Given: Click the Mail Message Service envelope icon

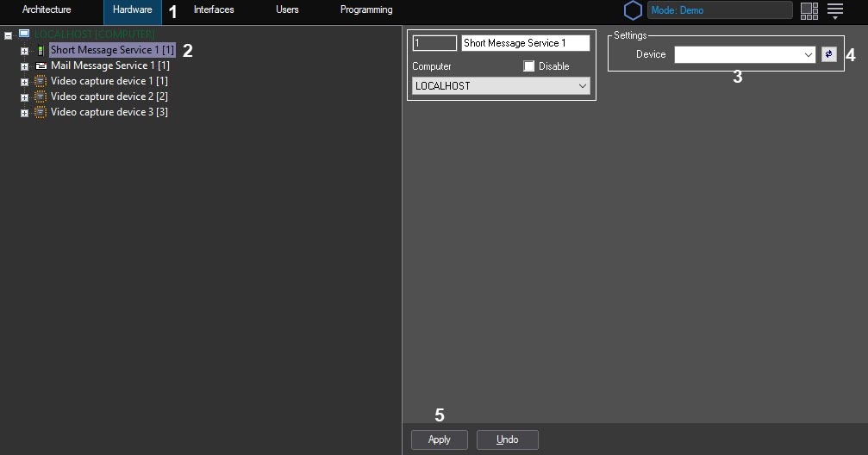Looking at the screenshot, I should click(x=41, y=65).
